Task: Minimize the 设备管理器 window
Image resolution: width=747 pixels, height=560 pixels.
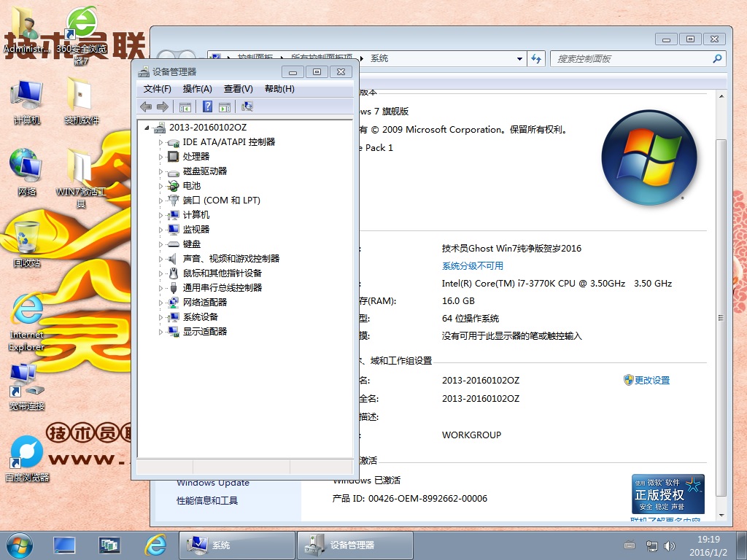Action: tap(293, 72)
